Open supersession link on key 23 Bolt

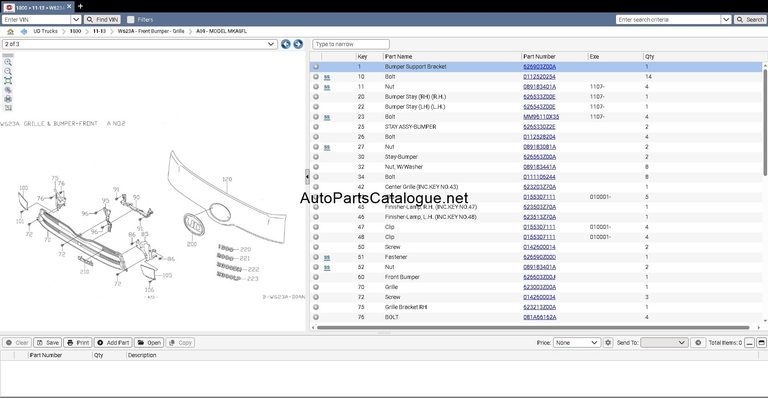[x=327, y=117]
